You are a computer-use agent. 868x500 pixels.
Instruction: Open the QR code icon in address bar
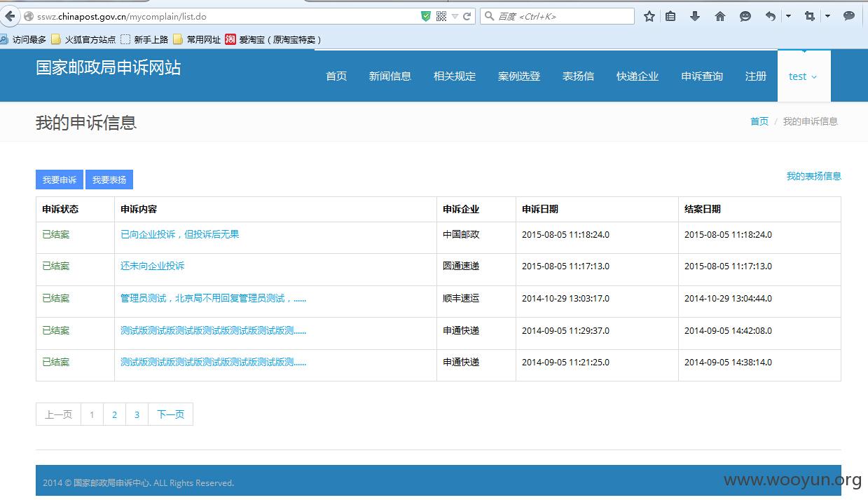coord(441,16)
